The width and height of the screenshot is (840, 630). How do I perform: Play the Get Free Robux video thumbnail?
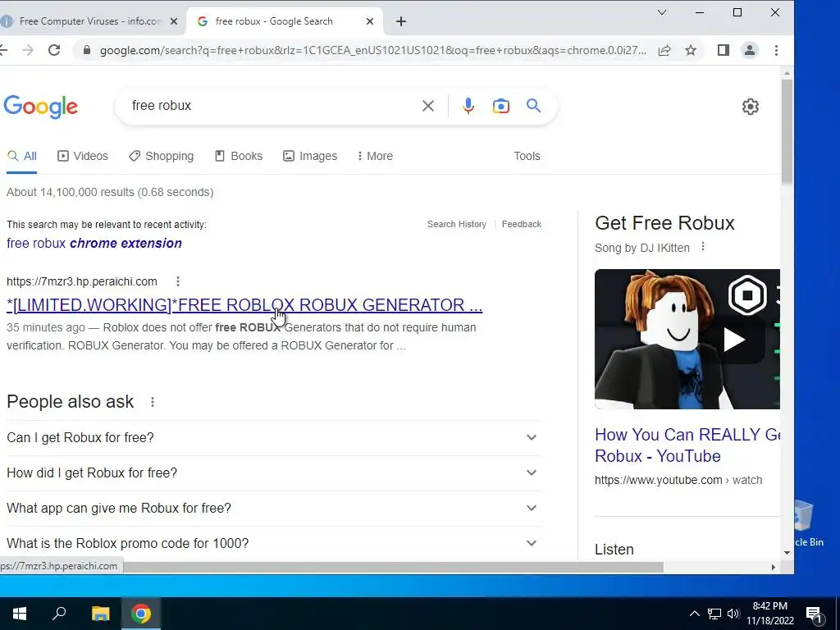click(687, 339)
